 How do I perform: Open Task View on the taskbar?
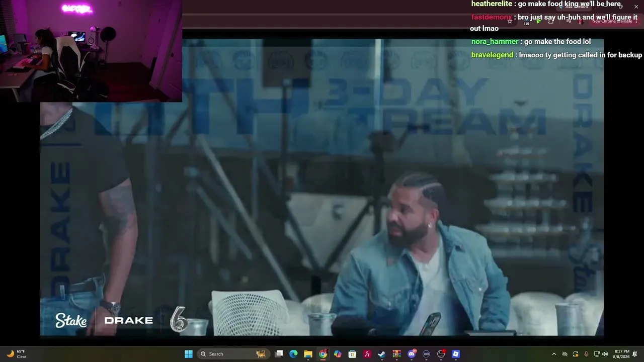point(279,354)
